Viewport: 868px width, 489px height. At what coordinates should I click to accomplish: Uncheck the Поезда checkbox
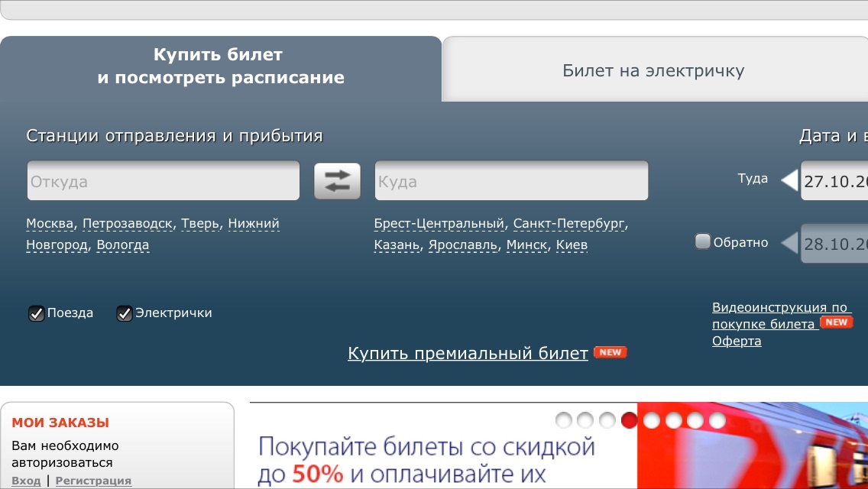36,313
